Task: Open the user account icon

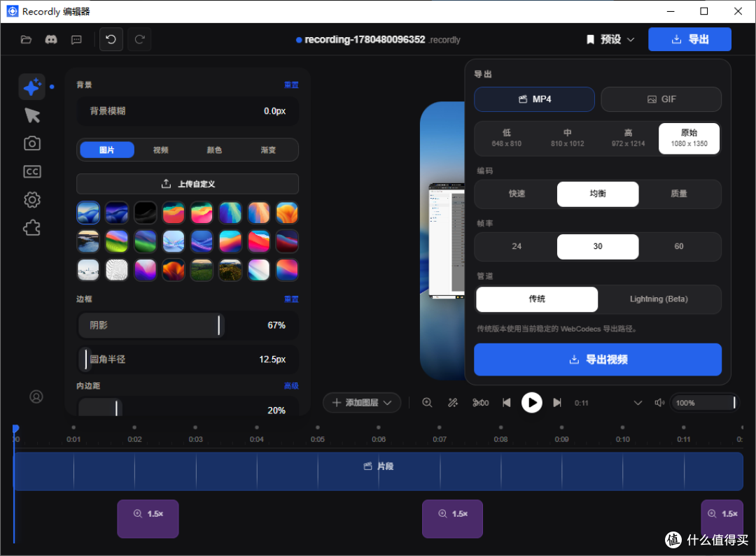Action: (x=36, y=397)
